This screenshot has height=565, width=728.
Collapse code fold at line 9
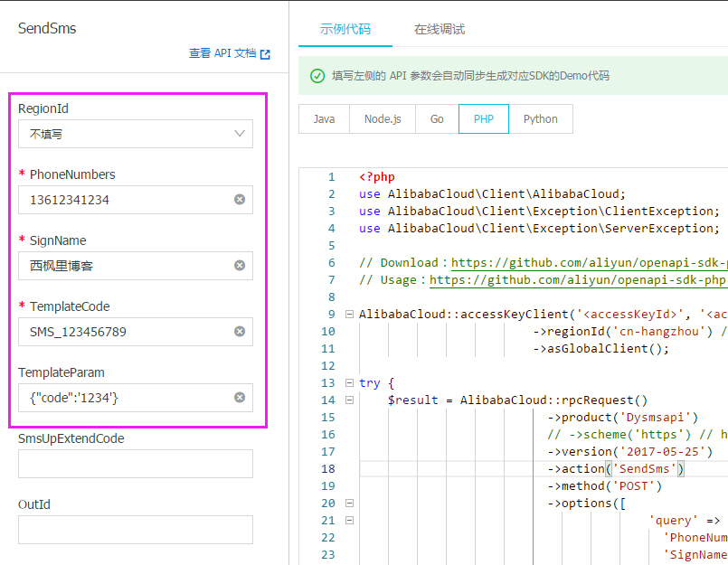350,315
